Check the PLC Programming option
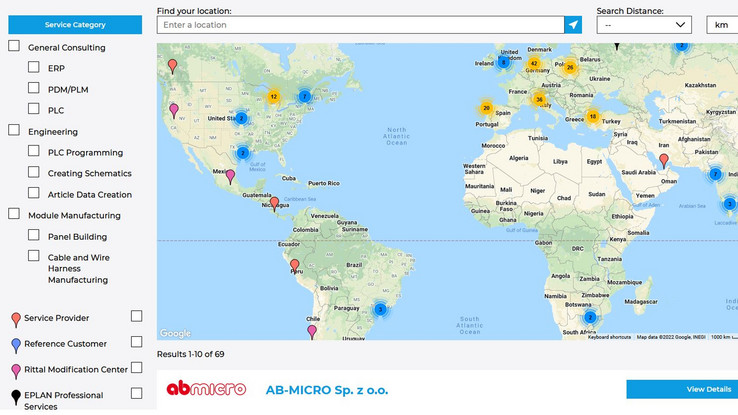 point(34,151)
